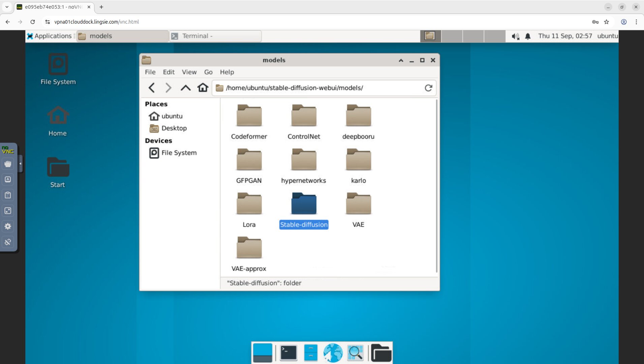Viewport: 644px width, 364px height.
Task: Open noVNC extra keys panel
Action: pyautogui.click(x=7, y=179)
